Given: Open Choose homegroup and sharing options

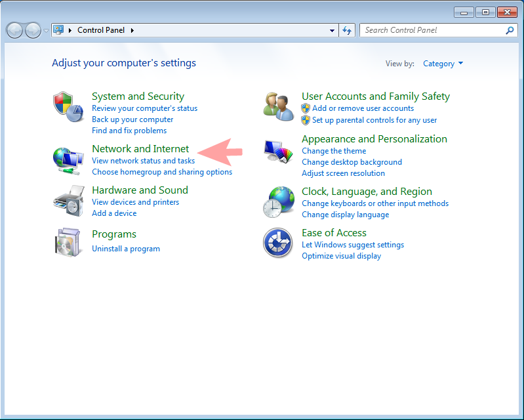Looking at the screenshot, I should [162, 172].
